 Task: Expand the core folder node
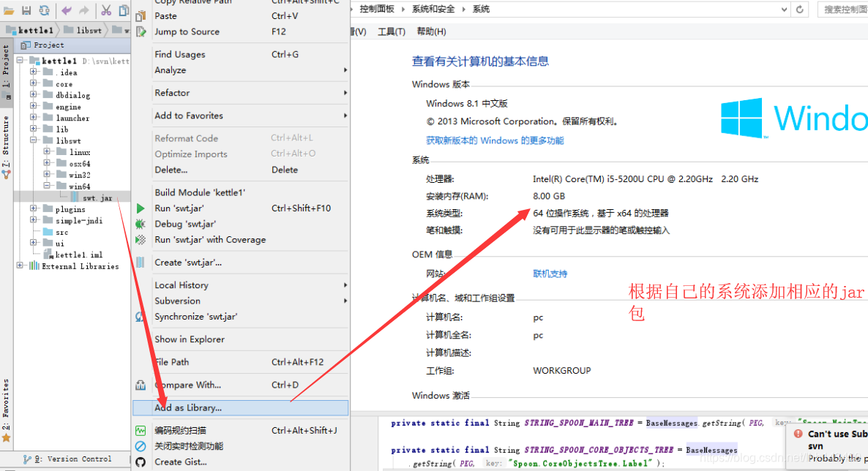pos(33,83)
